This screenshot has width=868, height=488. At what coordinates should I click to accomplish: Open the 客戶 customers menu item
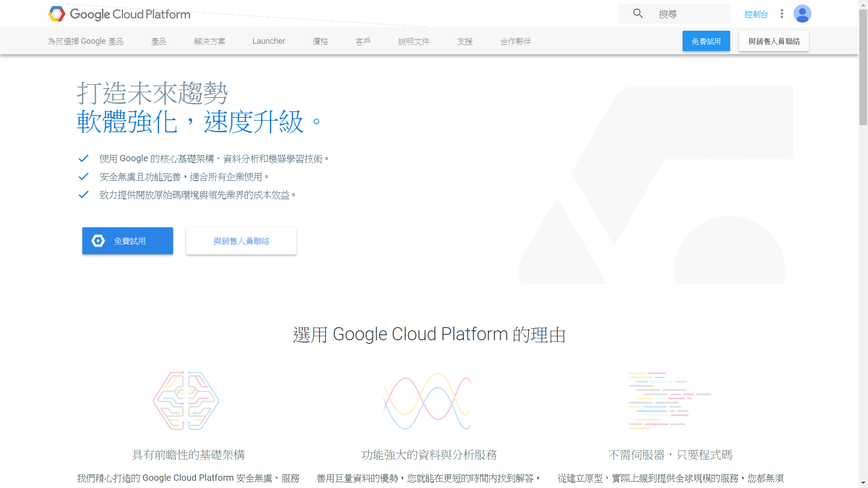363,41
